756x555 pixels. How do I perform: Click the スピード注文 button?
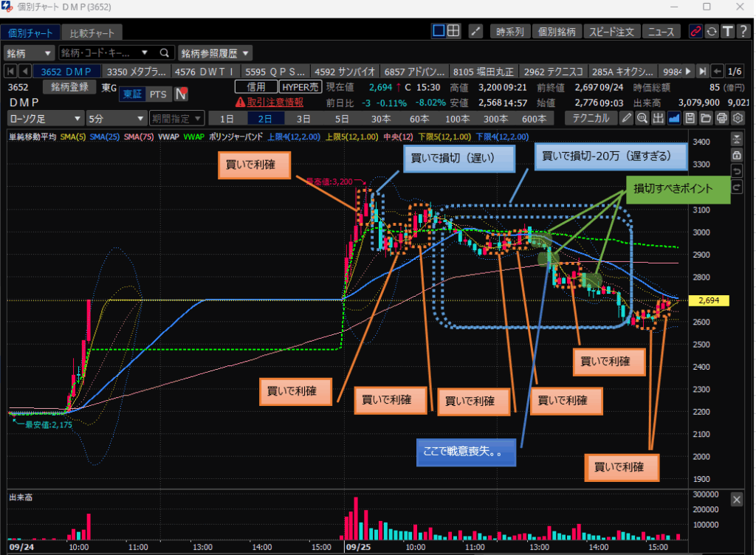click(611, 31)
